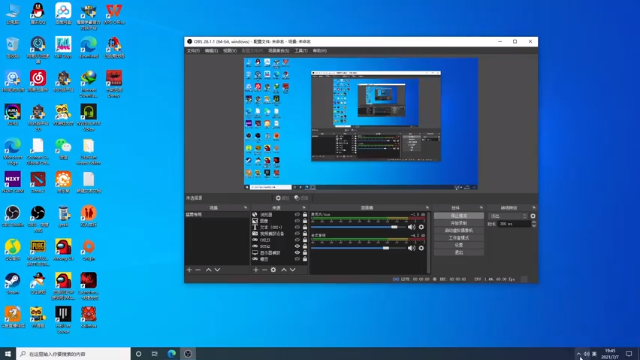
Task: Toggle lock on the 图像 source
Action: tap(305, 221)
